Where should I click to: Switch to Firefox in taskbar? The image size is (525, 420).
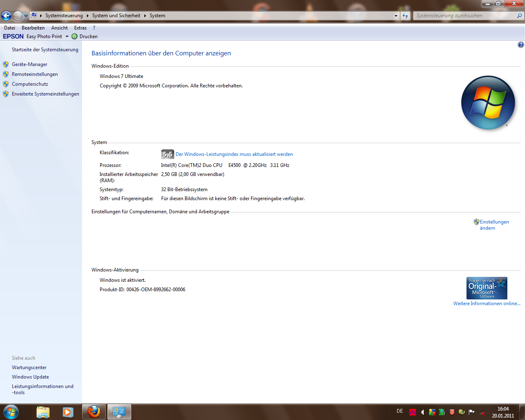coord(94,412)
